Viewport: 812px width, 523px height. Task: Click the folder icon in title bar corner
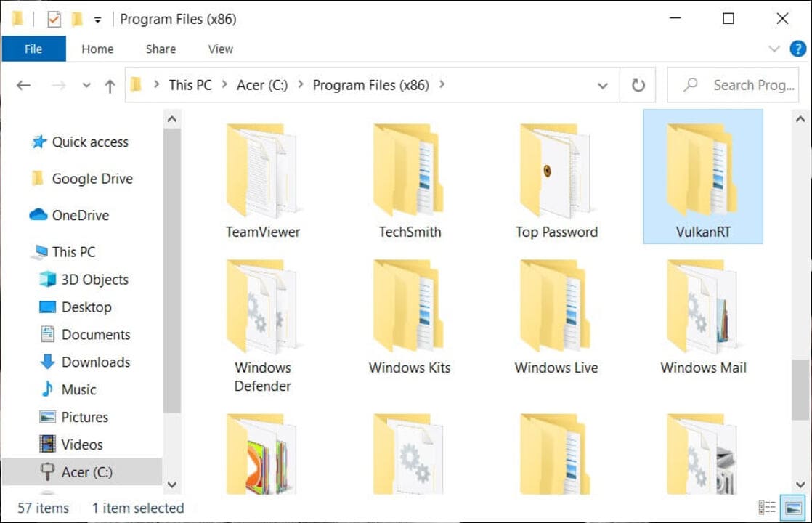[17, 19]
